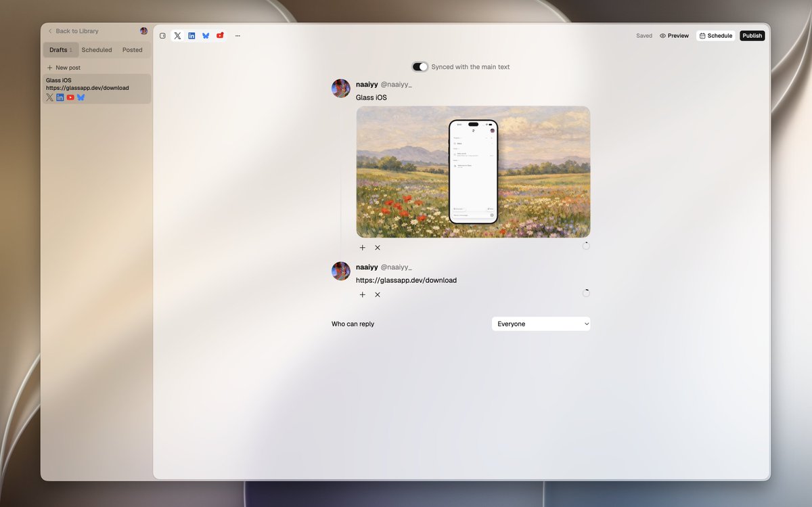Open the three-dot more options menu
This screenshot has width=812, height=507.
coord(238,36)
